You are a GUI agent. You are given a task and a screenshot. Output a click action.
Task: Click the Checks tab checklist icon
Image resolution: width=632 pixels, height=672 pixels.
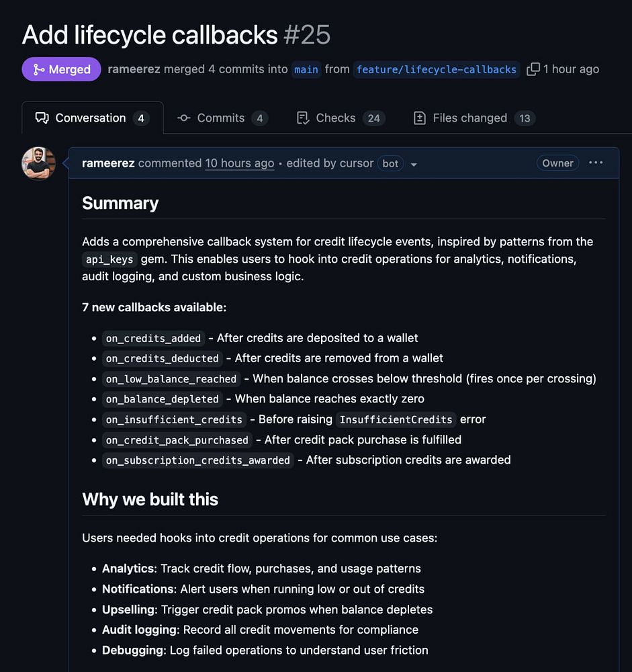pos(303,118)
